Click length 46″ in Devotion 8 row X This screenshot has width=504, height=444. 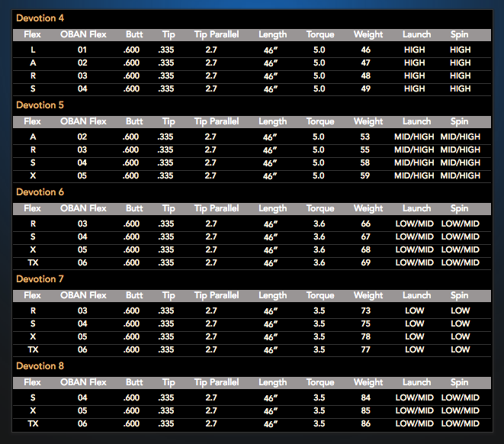click(x=271, y=411)
